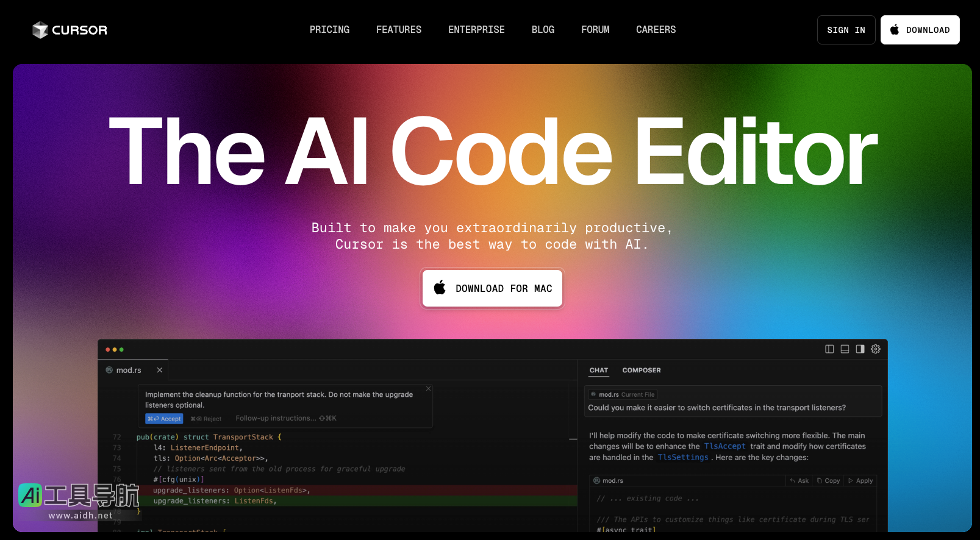Viewport: 980px width, 540px height.
Task: Go to Features in the top navigation
Action: [398, 30]
